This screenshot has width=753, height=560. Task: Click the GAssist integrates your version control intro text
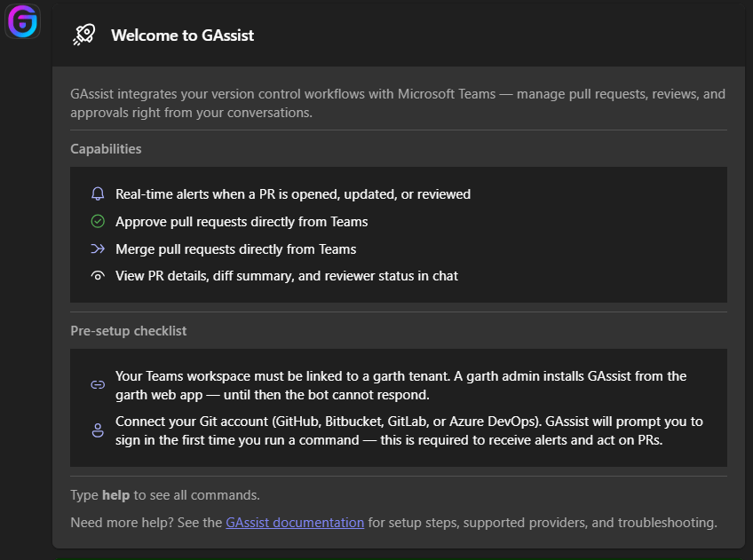398,103
